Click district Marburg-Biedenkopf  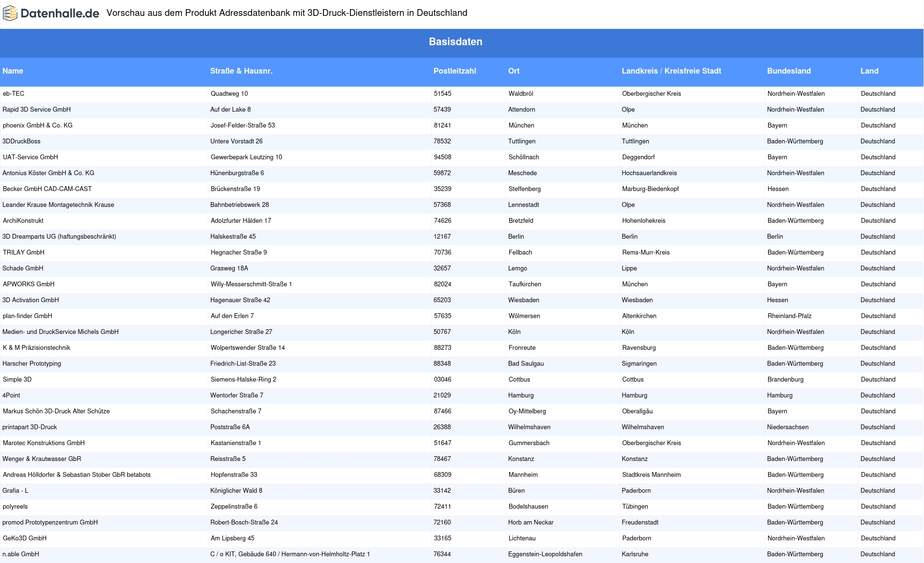pos(651,189)
